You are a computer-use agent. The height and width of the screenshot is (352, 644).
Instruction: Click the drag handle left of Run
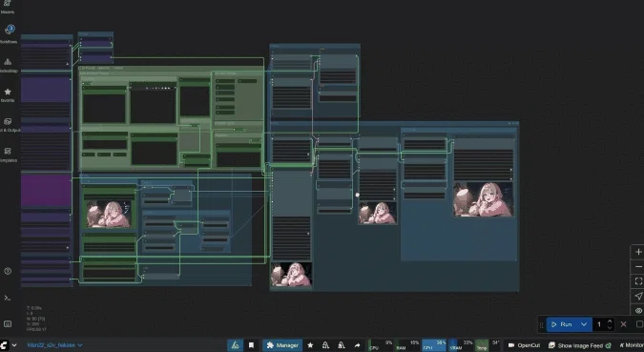coord(541,325)
